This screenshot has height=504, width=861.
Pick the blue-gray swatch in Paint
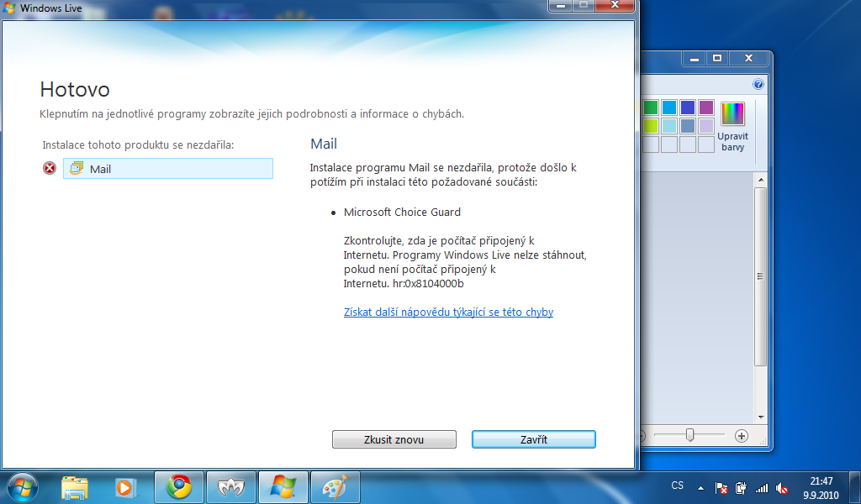click(x=688, y=126)
